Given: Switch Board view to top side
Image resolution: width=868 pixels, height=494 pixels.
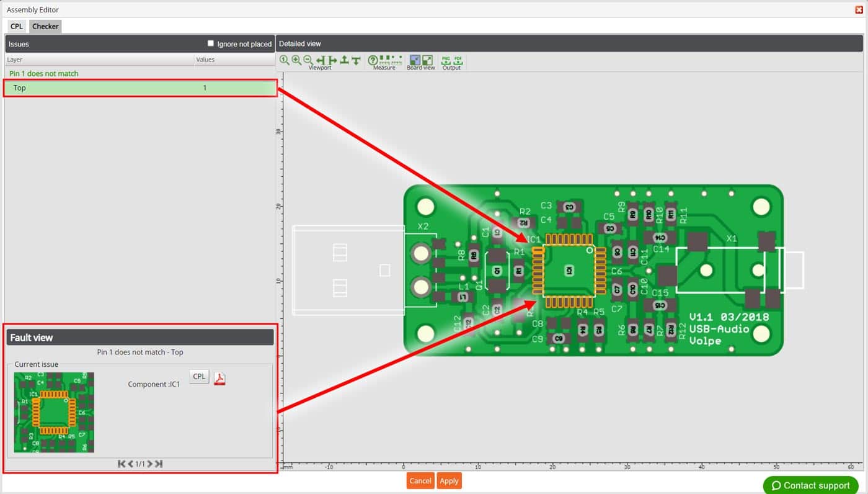Looking at the screenshot, I should pyautogui.click(x=414, y=59).
